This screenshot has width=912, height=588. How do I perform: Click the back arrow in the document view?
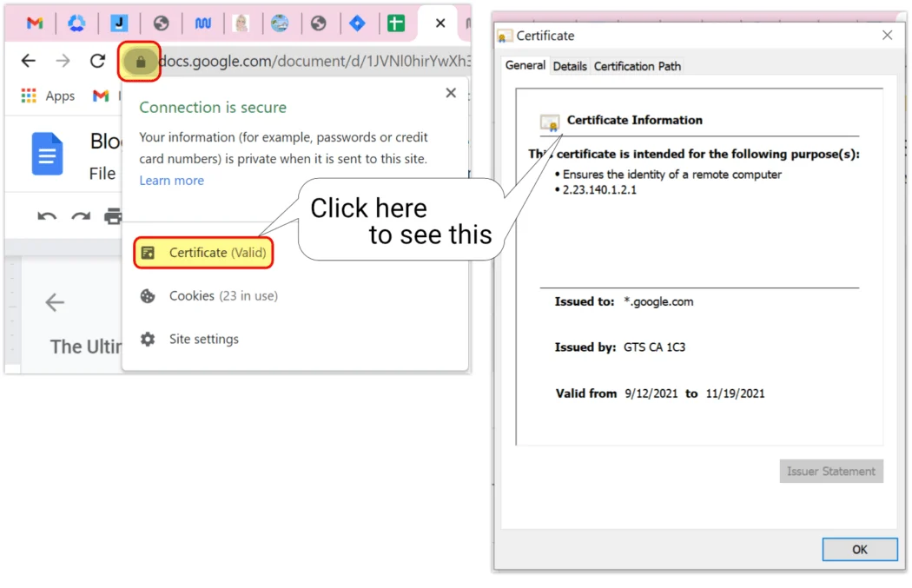[55, 302]
